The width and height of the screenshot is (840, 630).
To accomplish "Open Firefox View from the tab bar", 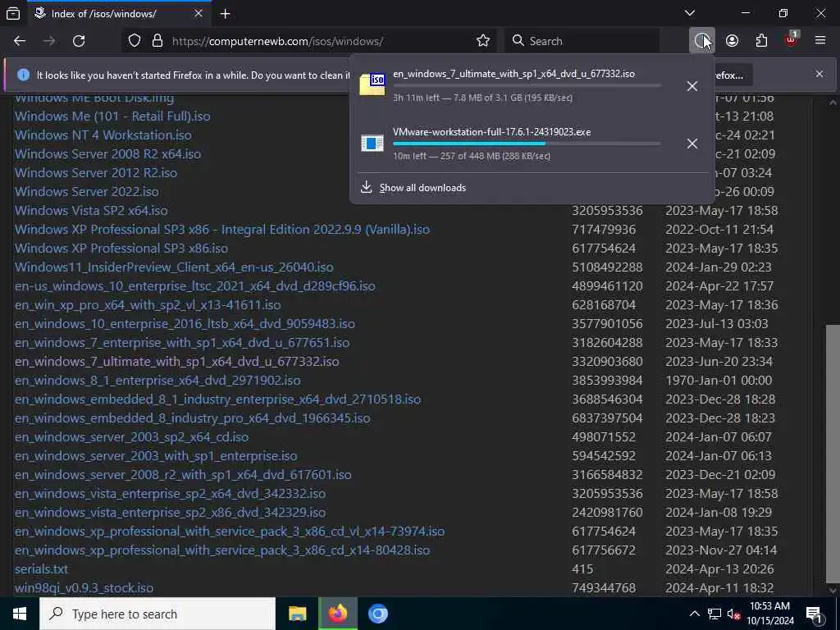I will point(13,13).
